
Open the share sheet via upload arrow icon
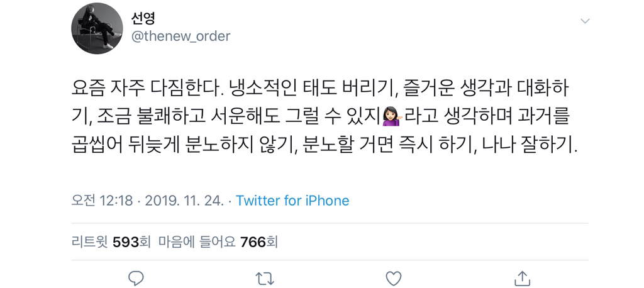coord(523,278)
